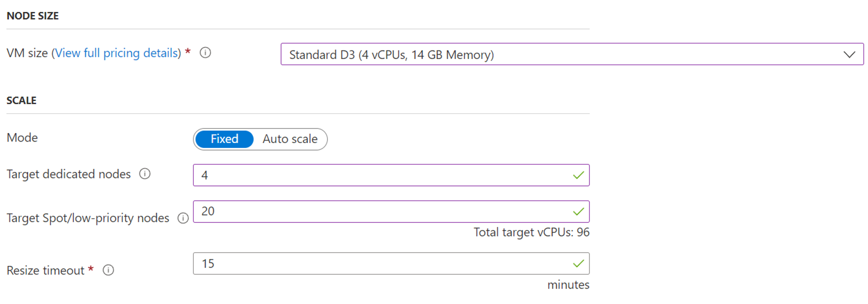Focus the Resize timeout input showing 15
This screenshot has width=868, height=304.
tap(380, 263)
